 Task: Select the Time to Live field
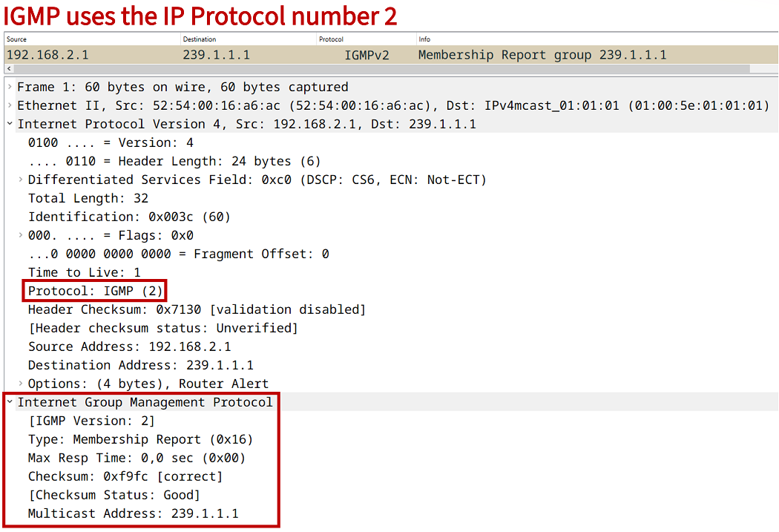point(84,272)
